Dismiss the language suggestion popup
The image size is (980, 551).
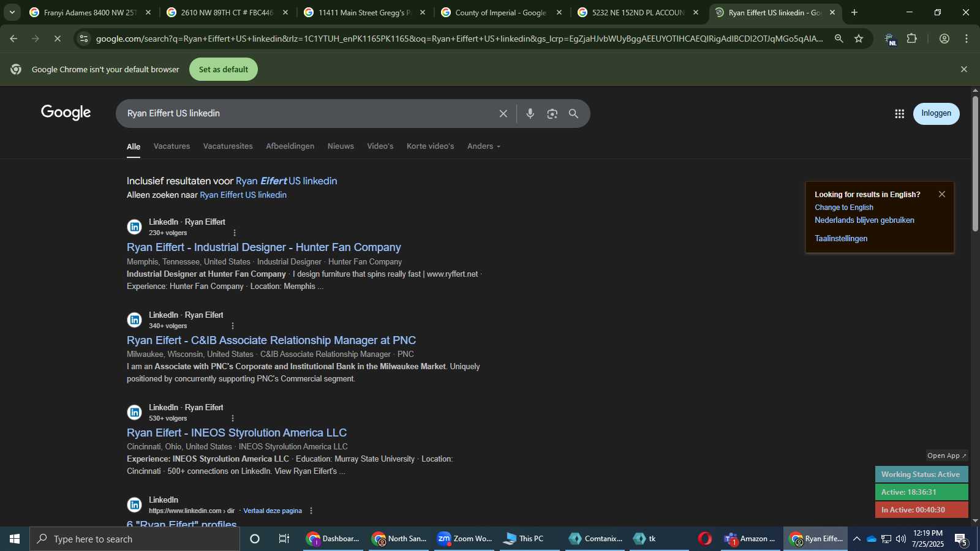tap(942, 194)
